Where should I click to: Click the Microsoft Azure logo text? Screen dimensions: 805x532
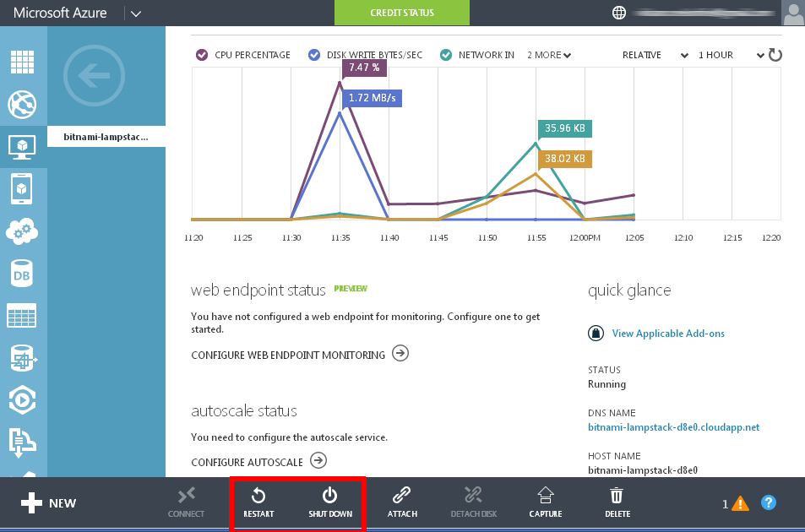[x=60, y=13]
